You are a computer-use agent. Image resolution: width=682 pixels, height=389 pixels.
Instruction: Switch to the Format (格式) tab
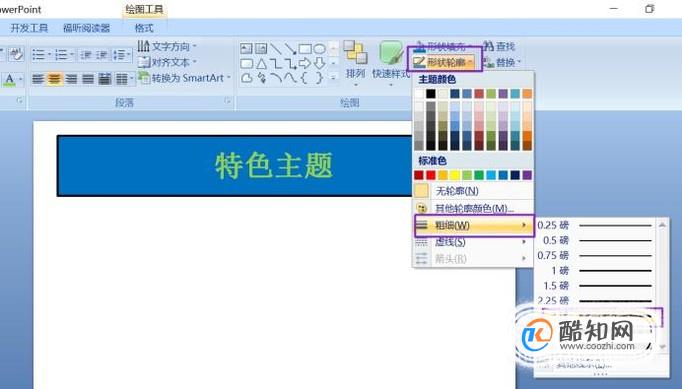point(144,28)
